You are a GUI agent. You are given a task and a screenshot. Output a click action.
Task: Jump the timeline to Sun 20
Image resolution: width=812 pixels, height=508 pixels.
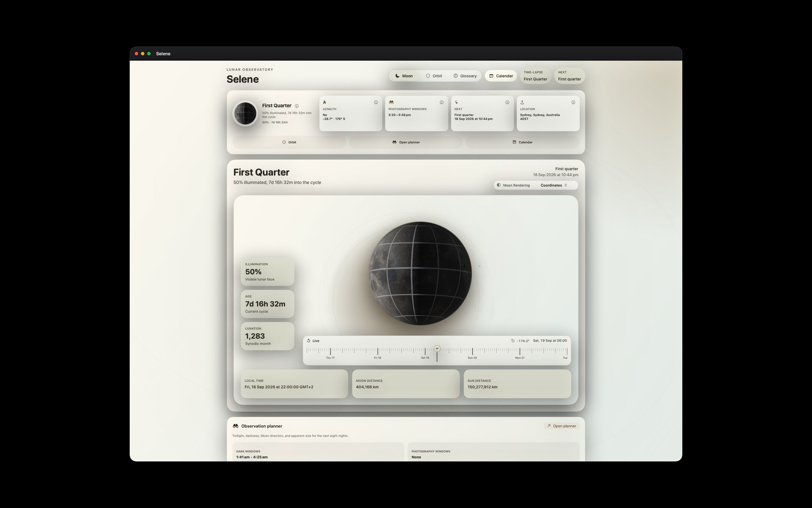(x=473, y=358)
